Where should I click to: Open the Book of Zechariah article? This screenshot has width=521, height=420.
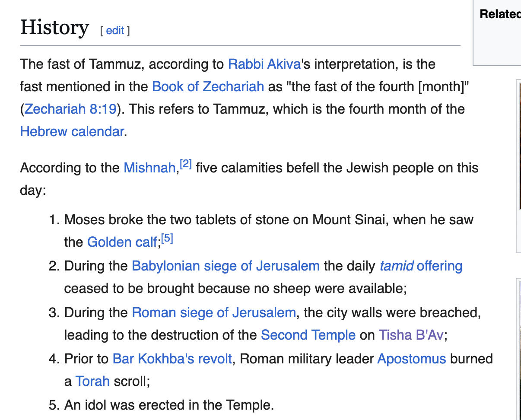point(208,86)
